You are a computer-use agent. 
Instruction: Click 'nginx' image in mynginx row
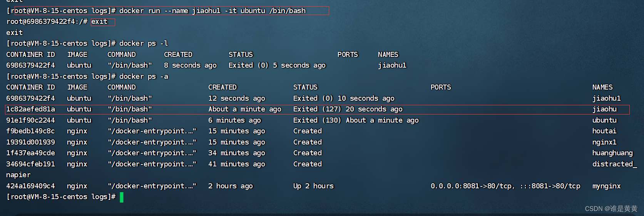click(77, 186)
